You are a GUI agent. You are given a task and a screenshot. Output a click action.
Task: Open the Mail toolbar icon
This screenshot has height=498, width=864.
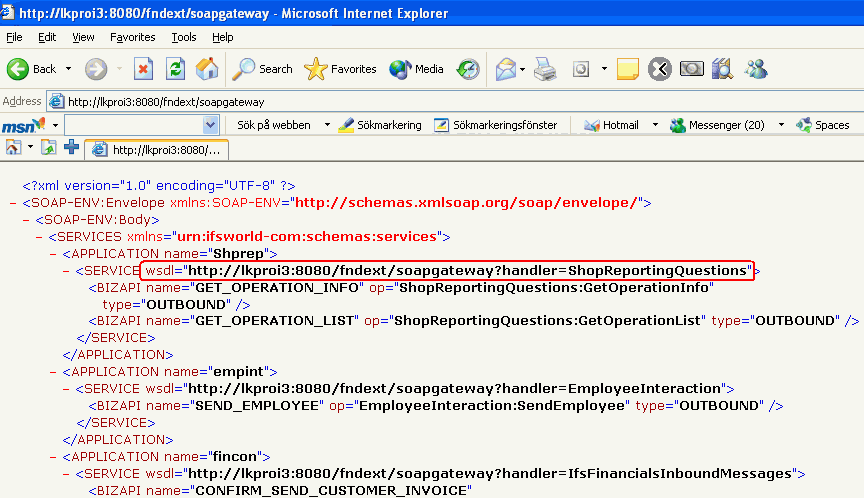506,69
